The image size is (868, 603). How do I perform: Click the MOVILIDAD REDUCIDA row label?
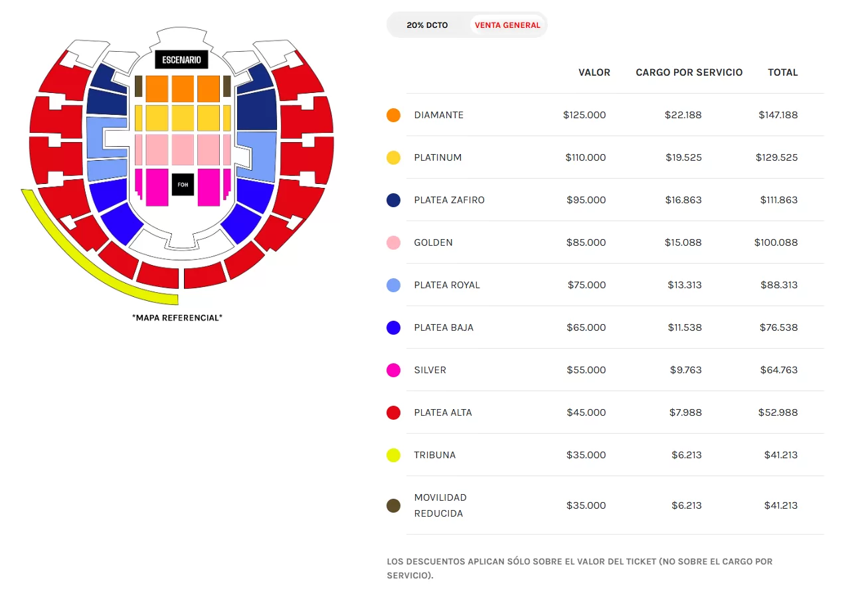pyautogui.click(x=440, y=505)
